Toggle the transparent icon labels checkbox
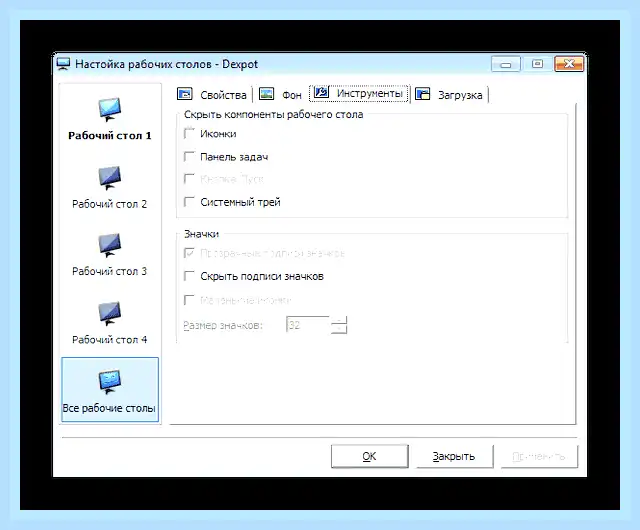 click(189, 253)
